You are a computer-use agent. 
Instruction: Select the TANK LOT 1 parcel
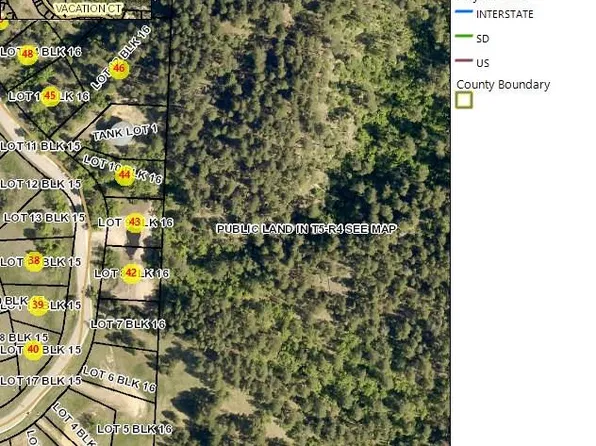[x=124, y=132]
